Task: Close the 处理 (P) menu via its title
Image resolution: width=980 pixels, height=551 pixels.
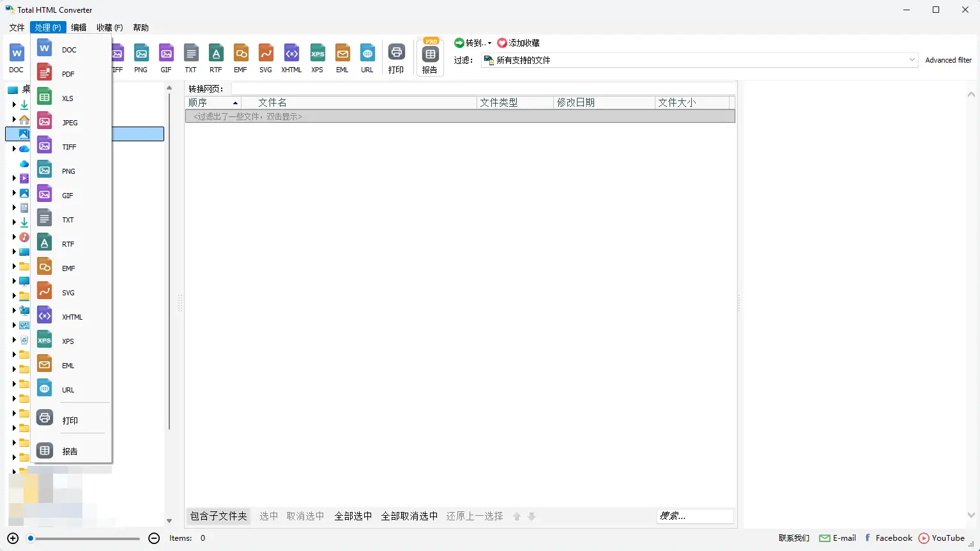Action: [x=48, y=27]
